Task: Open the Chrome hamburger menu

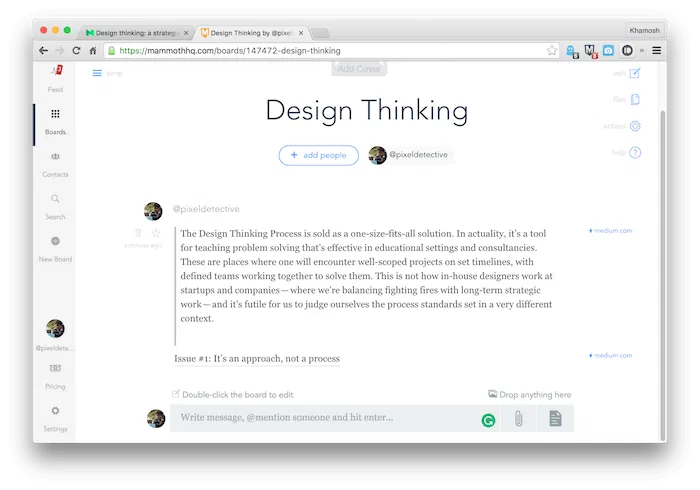Action: (657, 50)
